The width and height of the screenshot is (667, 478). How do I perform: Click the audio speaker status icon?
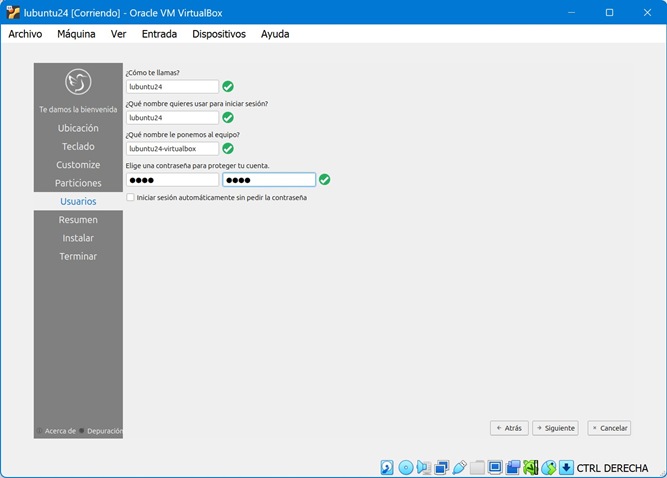tap(423, 467)
